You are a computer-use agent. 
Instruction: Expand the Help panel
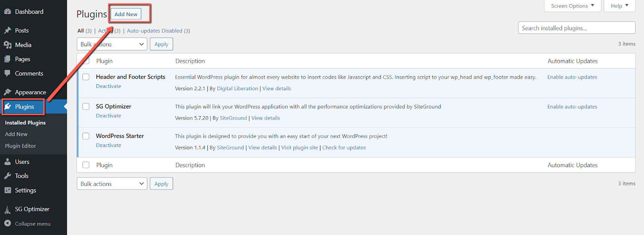click(619, 6)
